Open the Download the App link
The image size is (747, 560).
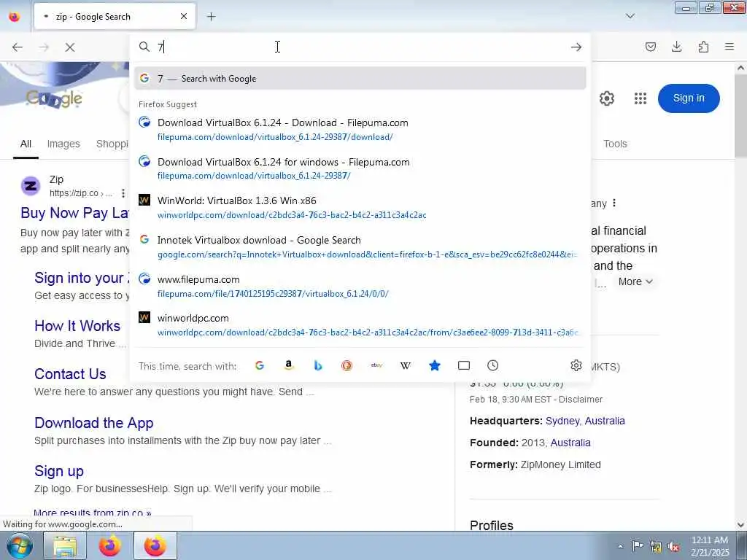(x=94, y=423)
